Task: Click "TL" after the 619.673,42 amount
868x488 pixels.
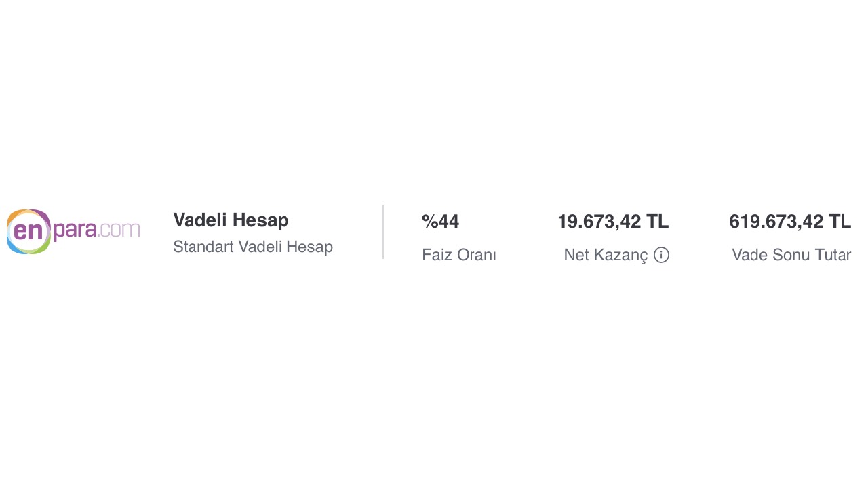Action: [840, 222]
